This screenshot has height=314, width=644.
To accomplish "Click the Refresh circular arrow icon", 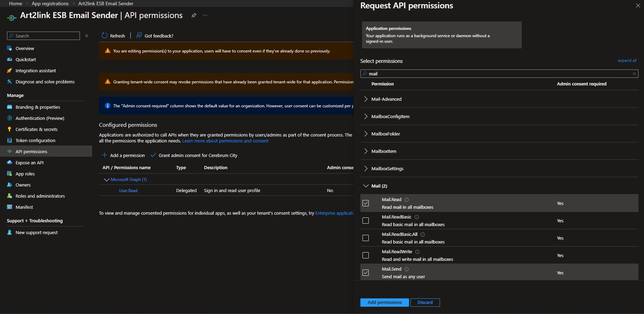I will (x=105, y=35).
